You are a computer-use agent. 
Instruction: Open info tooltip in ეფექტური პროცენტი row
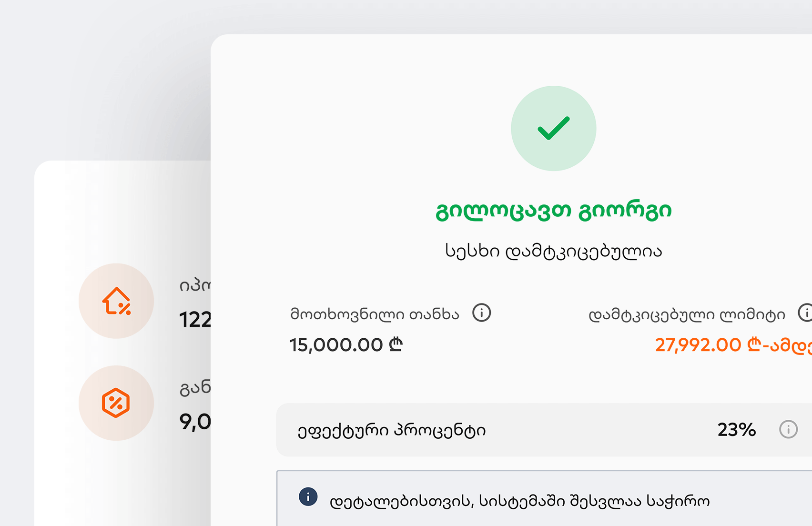(788, 429)
